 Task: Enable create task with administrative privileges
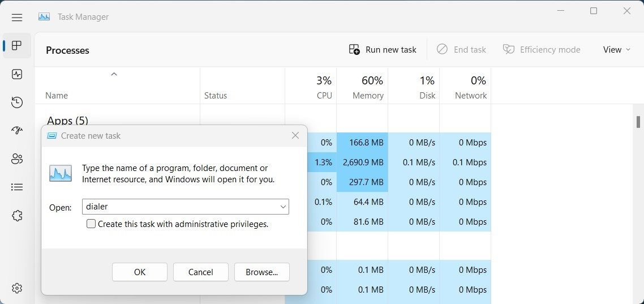[x=91, y=224]
